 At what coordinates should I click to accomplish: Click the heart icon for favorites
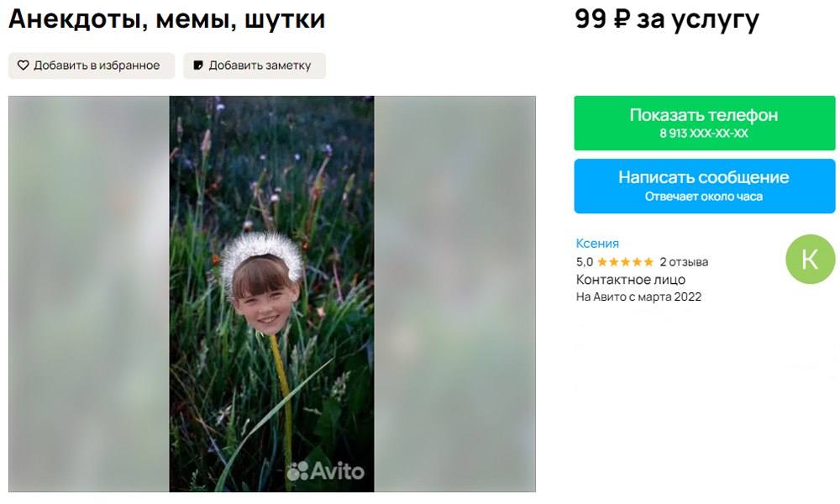(23, 66)
